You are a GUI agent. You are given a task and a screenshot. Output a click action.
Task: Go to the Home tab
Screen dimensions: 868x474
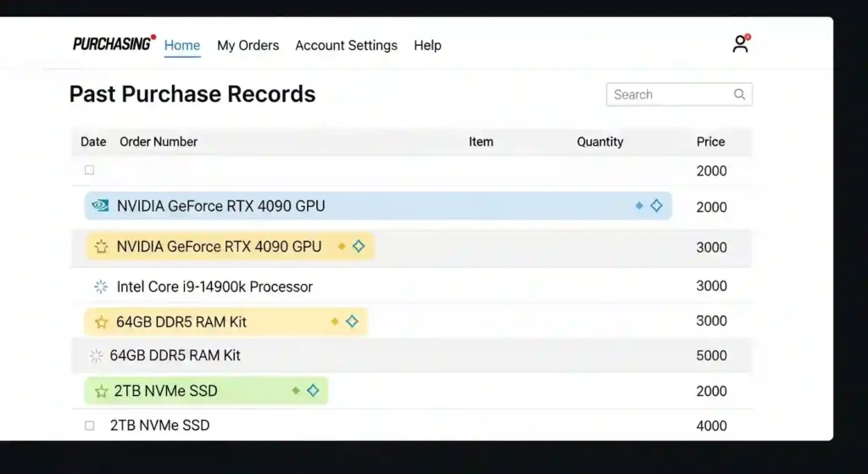(182, 46)
